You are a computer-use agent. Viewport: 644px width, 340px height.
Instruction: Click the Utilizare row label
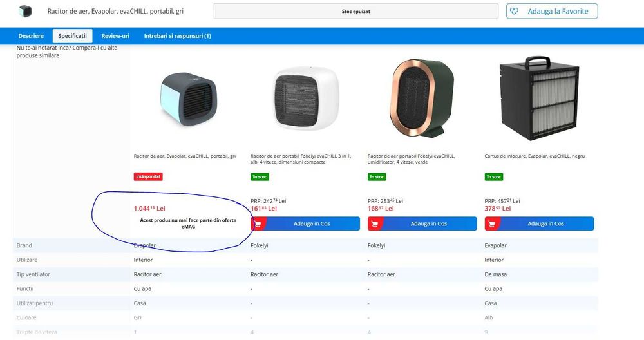pos(26,260)
